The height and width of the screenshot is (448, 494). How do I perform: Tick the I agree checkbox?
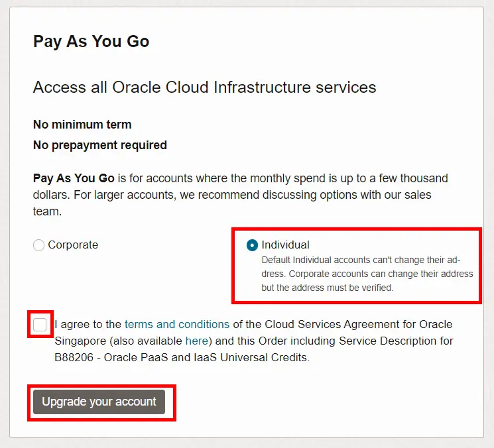[x=40, y=325]
